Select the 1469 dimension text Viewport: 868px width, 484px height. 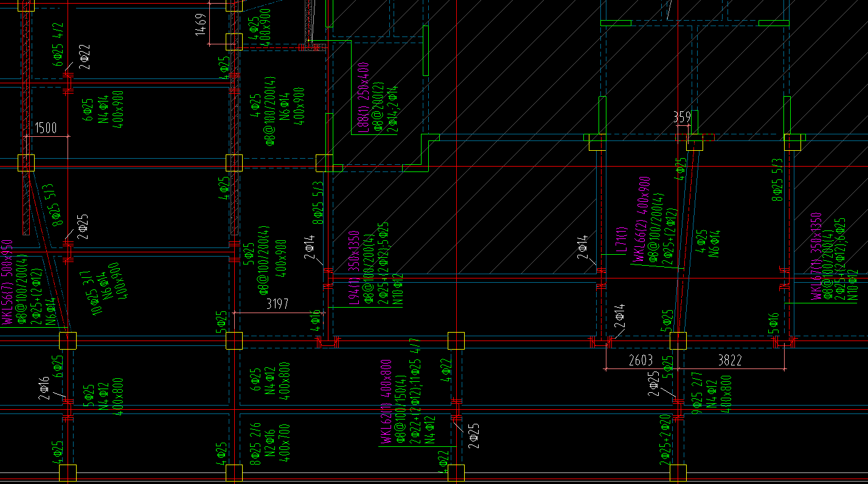tap(201, 24)
